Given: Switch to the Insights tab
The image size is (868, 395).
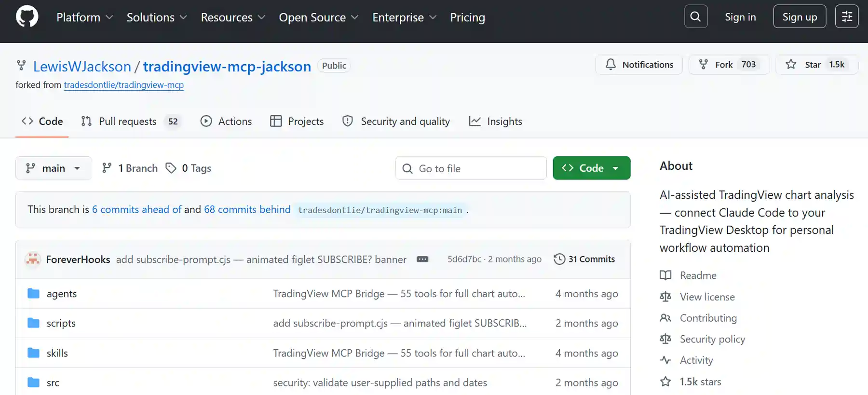Looking at the screenshot, I should click(496, 121).
